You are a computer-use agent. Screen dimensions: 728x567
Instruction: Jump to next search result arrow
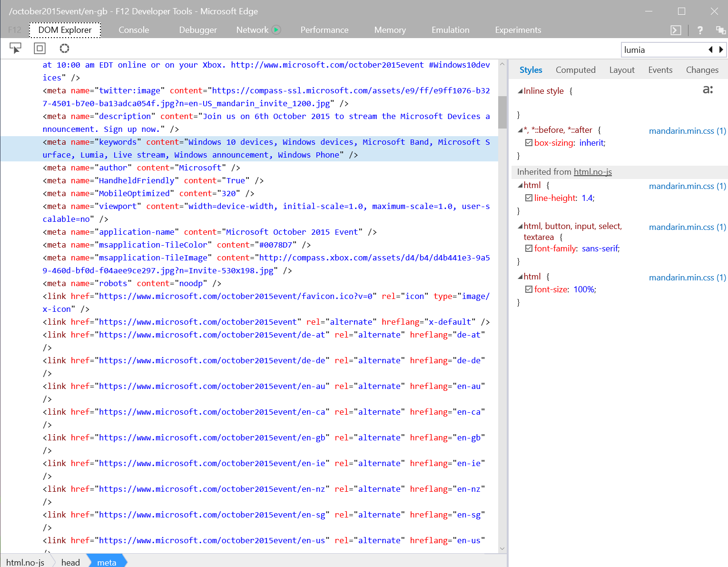(x=721, y=50)
